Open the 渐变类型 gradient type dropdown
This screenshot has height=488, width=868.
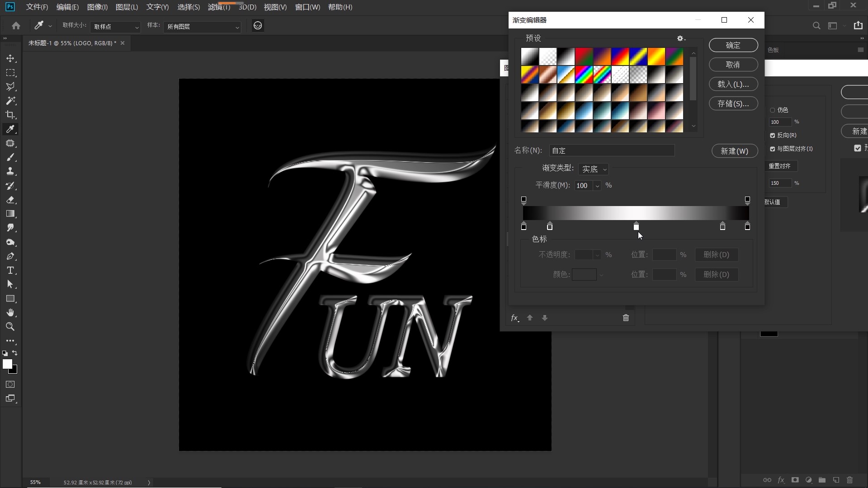pyautogui.click(x=594, y=169)
